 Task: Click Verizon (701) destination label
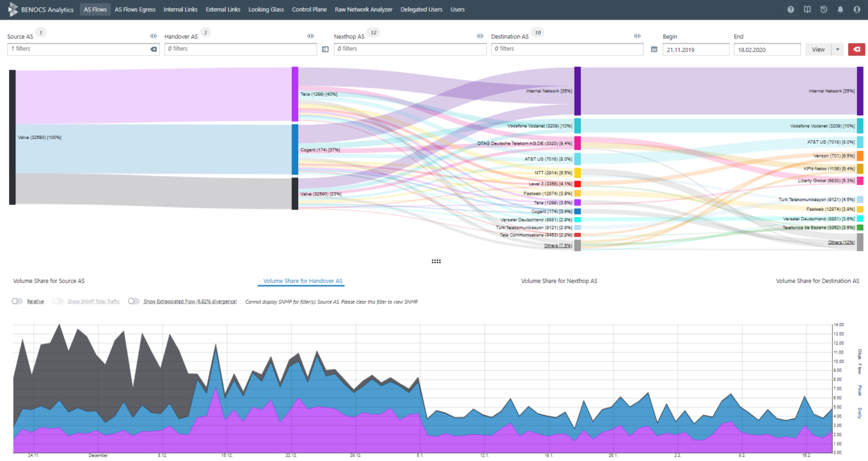pyautogui.click(x=834, y=156)
